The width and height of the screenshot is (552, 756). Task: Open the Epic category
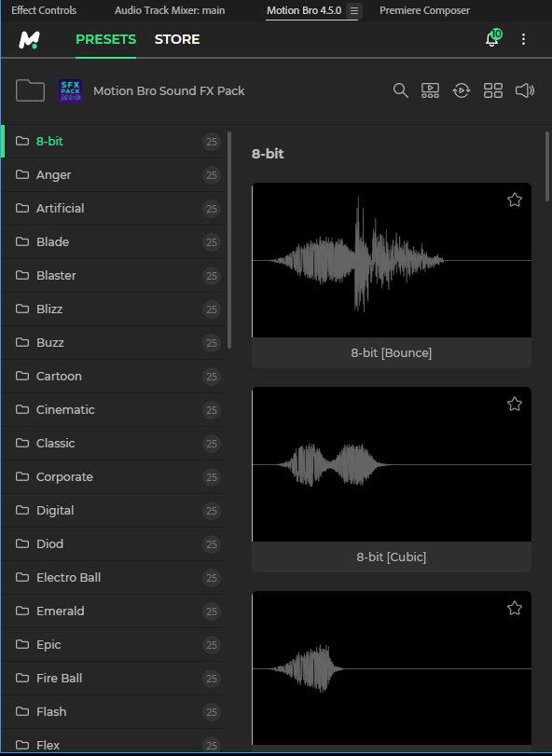(114, 644)
